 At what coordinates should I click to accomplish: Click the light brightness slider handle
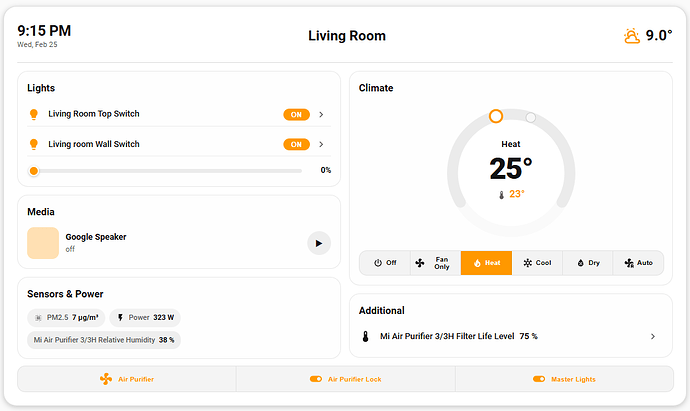pos(34,171)
